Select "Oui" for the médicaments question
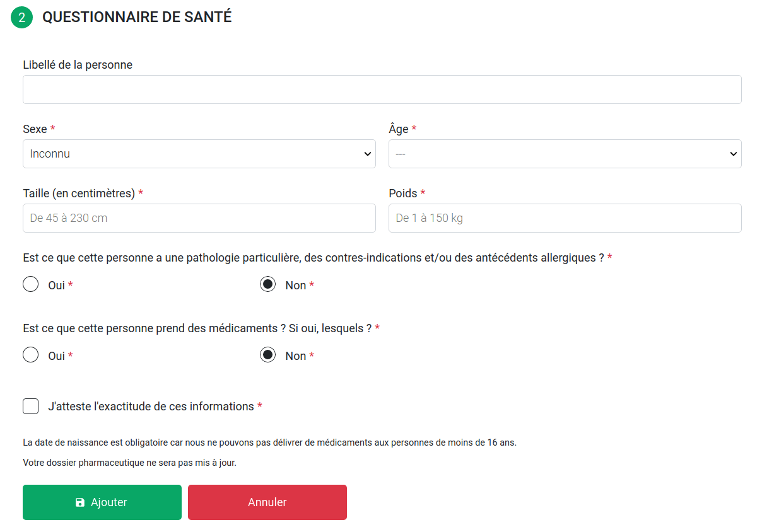 pos(30,354)
